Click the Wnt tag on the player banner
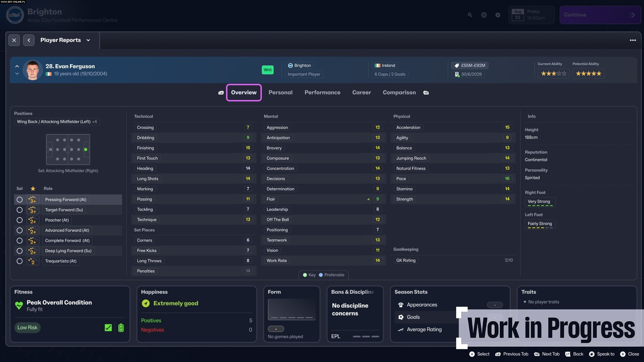644x362 pixels. (x=268, y=70)
